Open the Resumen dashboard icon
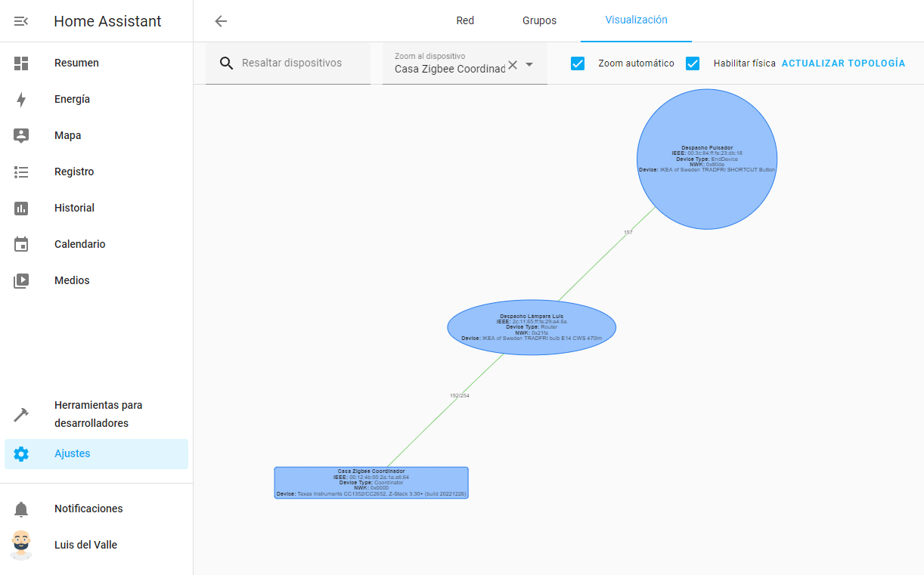The height and width of the screenshot is (575, 924). [21, 63]
